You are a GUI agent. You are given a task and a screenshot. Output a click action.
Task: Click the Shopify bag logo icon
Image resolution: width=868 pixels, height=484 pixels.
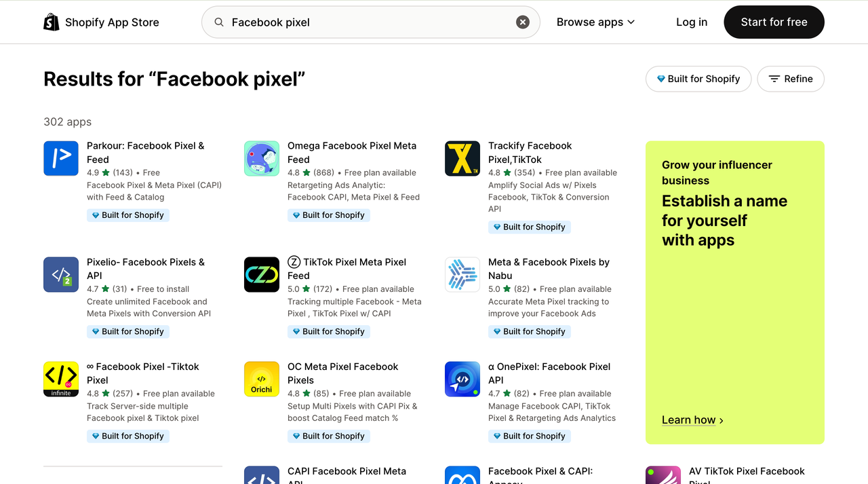[x=52, y=22]
